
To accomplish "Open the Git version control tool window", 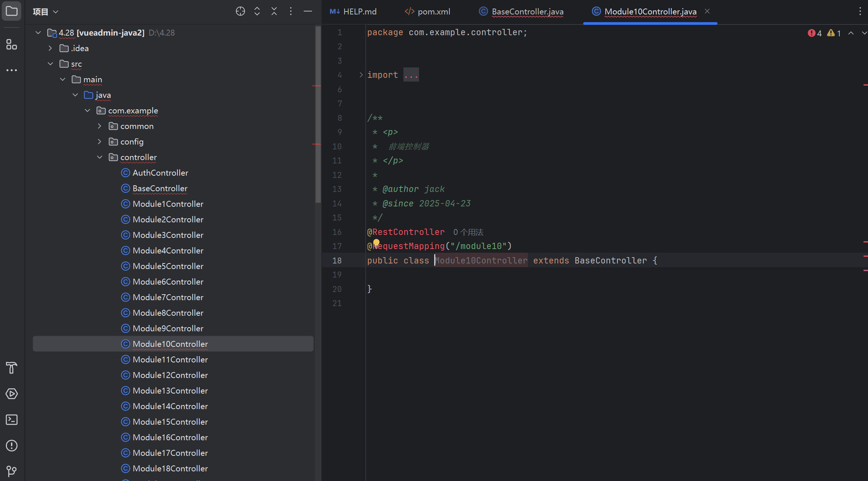I will 11,471.
